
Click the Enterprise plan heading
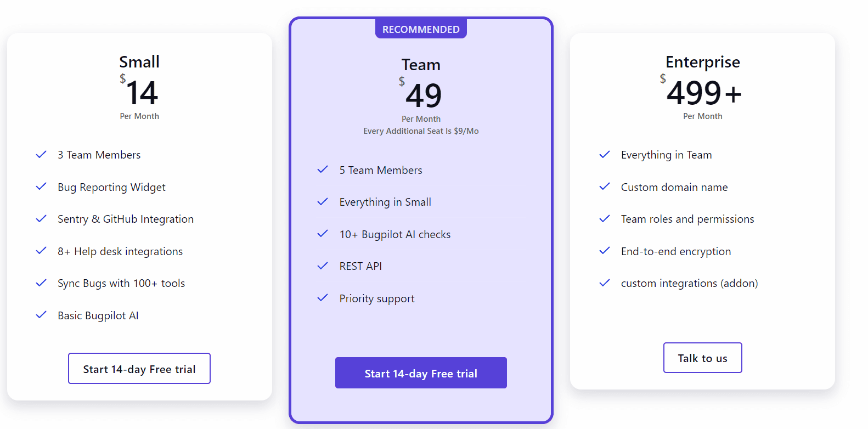(702, 61)
